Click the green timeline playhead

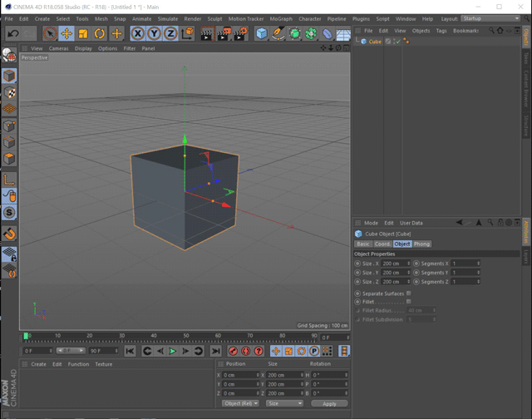click(26, 336)
